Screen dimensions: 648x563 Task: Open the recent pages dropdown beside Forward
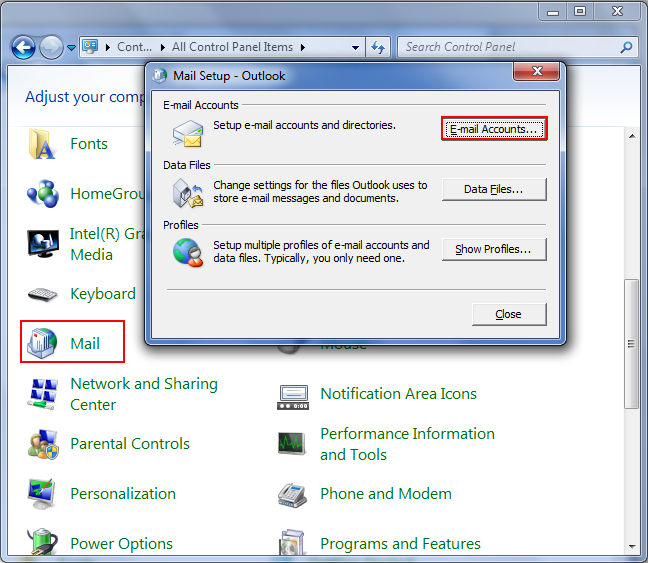71,47
